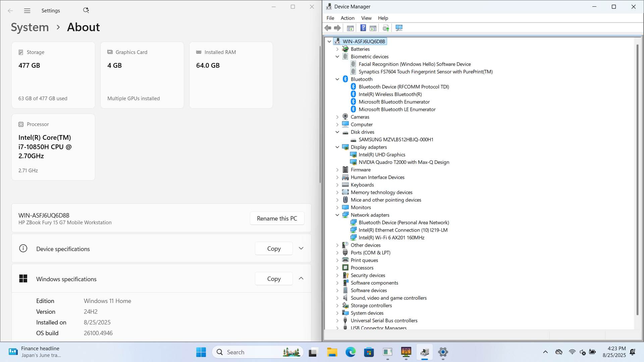644x362 pixels.
Task: Click the Wi-Fi icon in the system tray
Action: (572, 352)
